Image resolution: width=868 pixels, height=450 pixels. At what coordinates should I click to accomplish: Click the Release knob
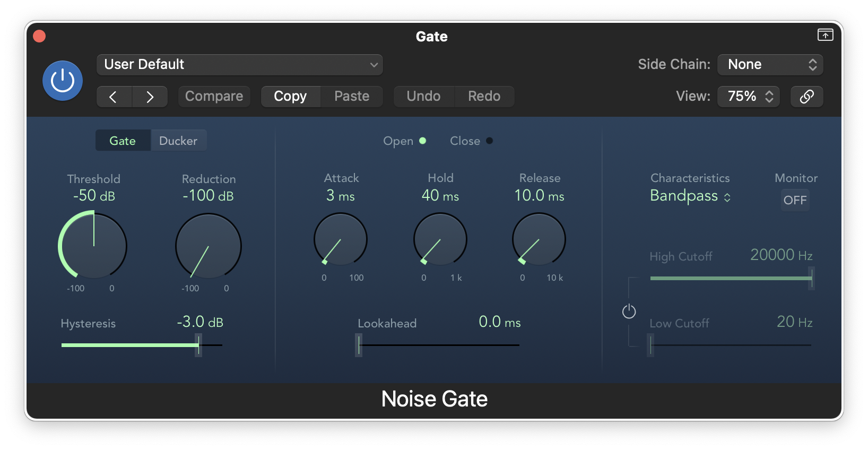pos(539,239)
